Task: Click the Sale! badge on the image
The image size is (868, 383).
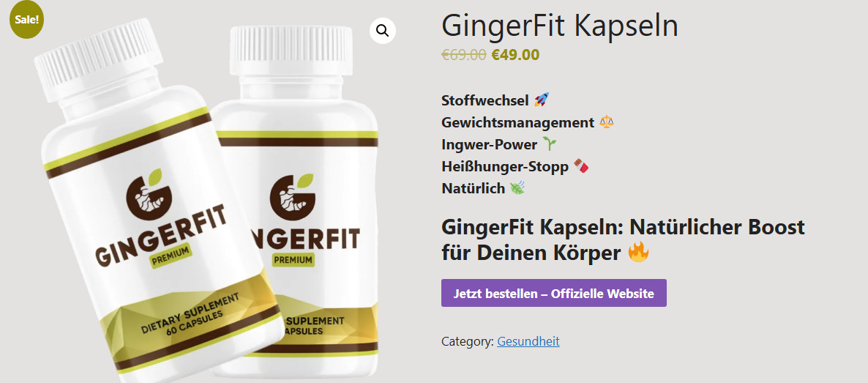Action: 26,21
